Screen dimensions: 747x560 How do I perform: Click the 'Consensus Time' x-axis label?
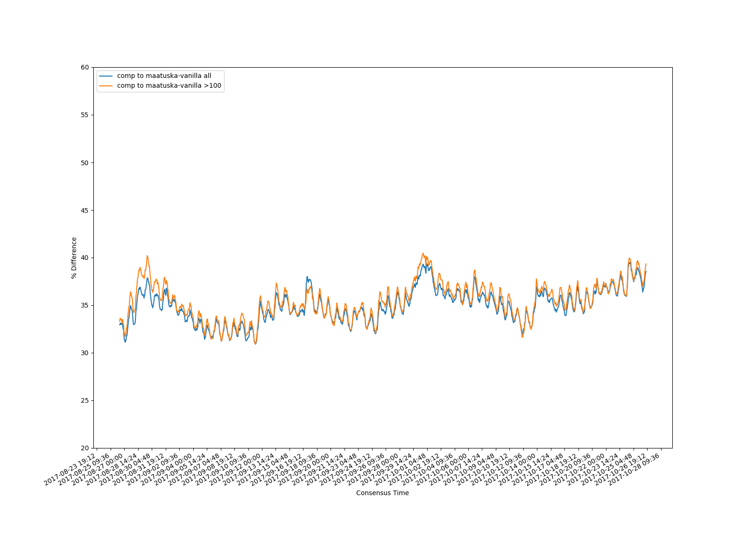pyautogui.click(x=382, y=493)
